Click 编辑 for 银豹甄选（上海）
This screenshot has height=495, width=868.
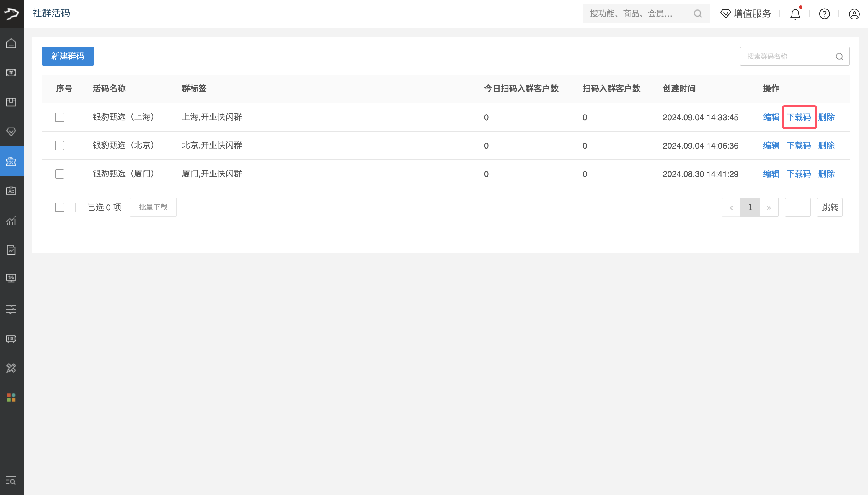(771, 117)
